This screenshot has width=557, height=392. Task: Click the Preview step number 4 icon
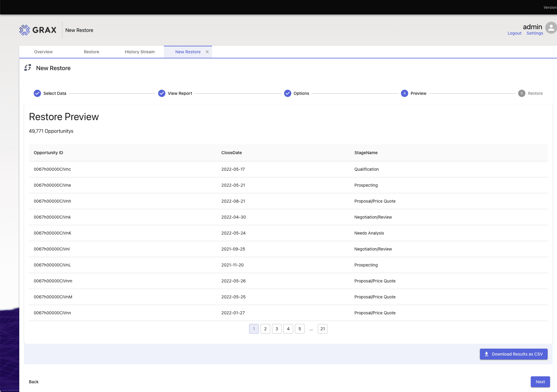(405, 93)
